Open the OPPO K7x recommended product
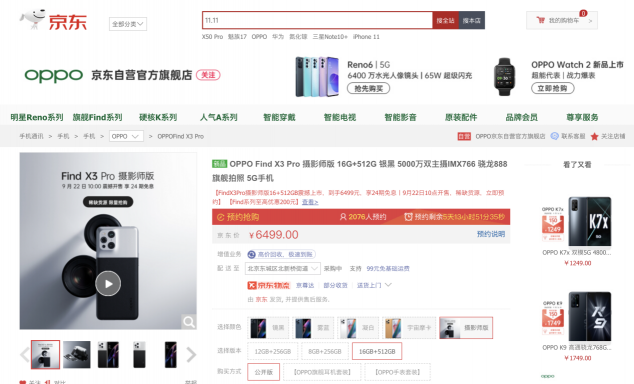The image size is (634, 384). [x=577, y=231]
